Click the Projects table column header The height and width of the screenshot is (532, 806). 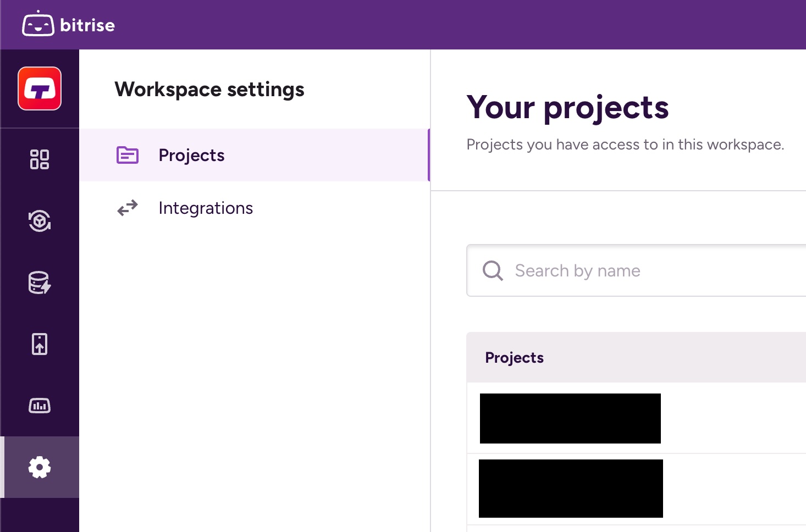(x=515, y=358)
